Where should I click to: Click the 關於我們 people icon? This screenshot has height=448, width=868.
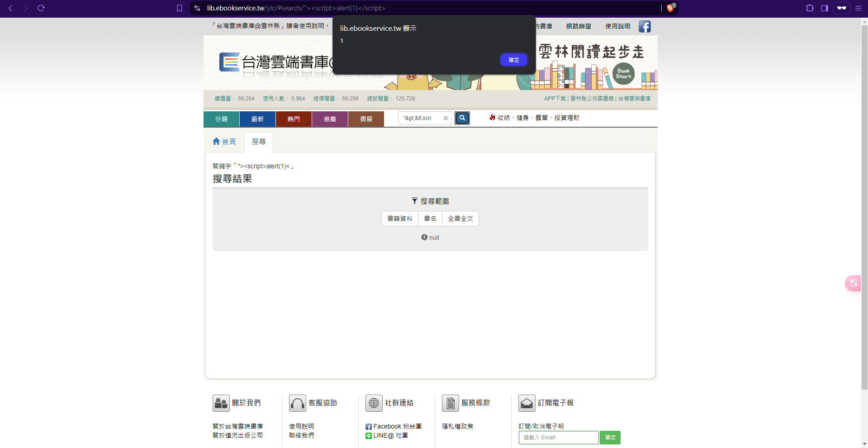tap(221, 403)
